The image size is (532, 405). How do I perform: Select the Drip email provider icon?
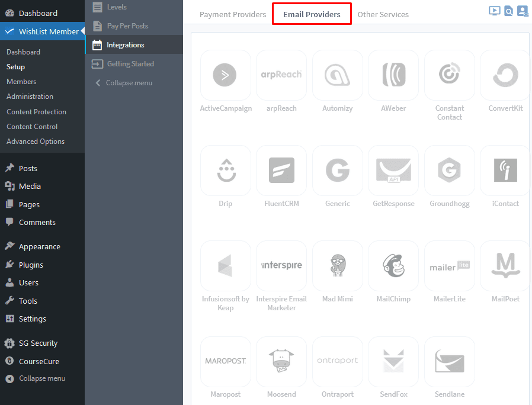pos(226,171)
